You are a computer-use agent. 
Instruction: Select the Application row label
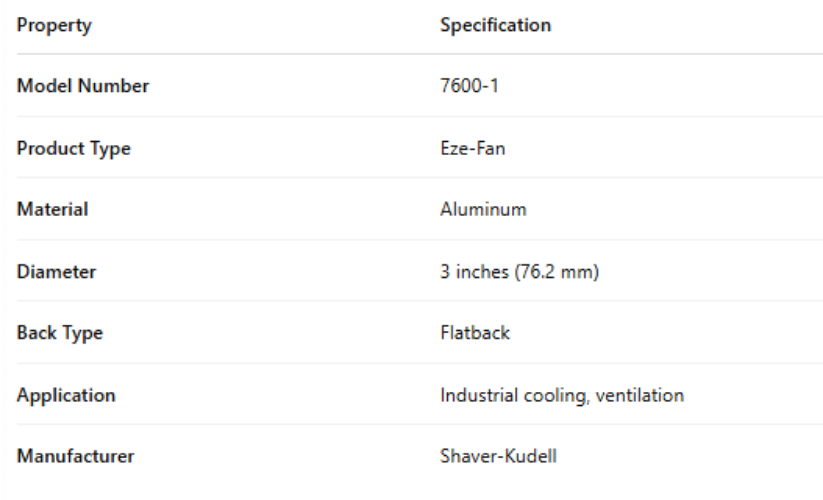coord(66,395)
